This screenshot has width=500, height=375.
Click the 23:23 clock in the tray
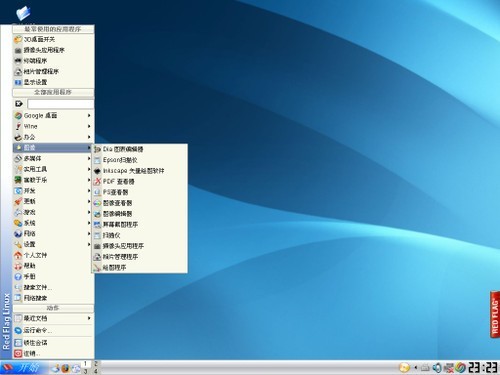pos(483,367)
